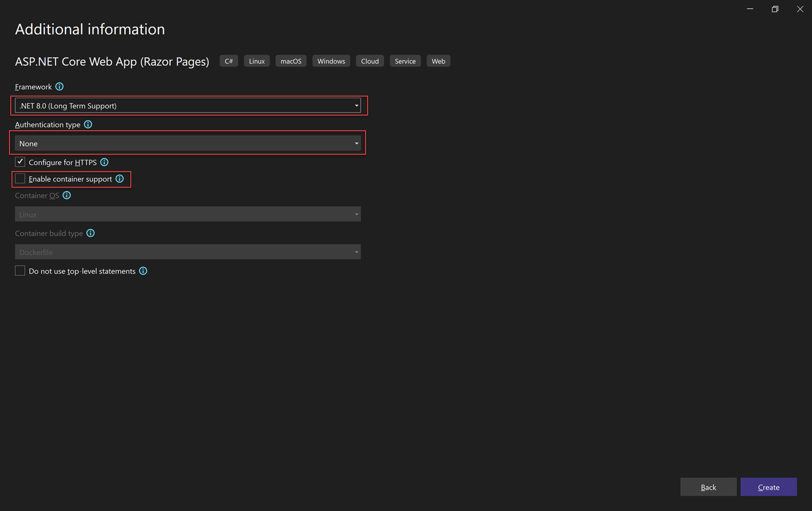812x511 pixels.
Task: Click the macOS platform tag icon
Action: pos(291,61)
